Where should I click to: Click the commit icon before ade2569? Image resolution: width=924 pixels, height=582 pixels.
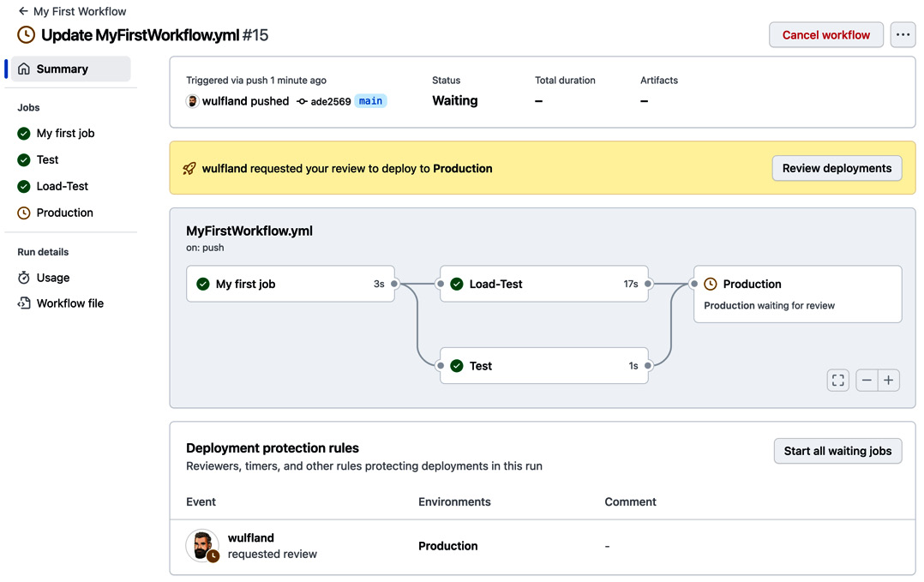302,101
